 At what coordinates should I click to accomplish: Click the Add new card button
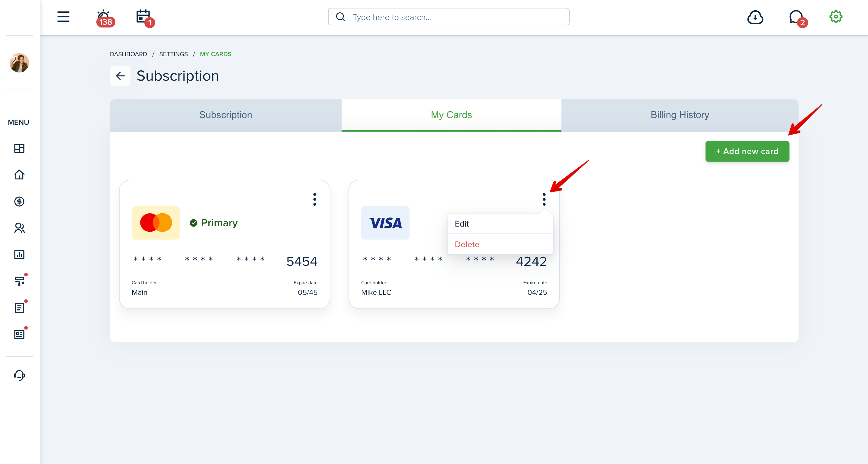pos(747,151)
